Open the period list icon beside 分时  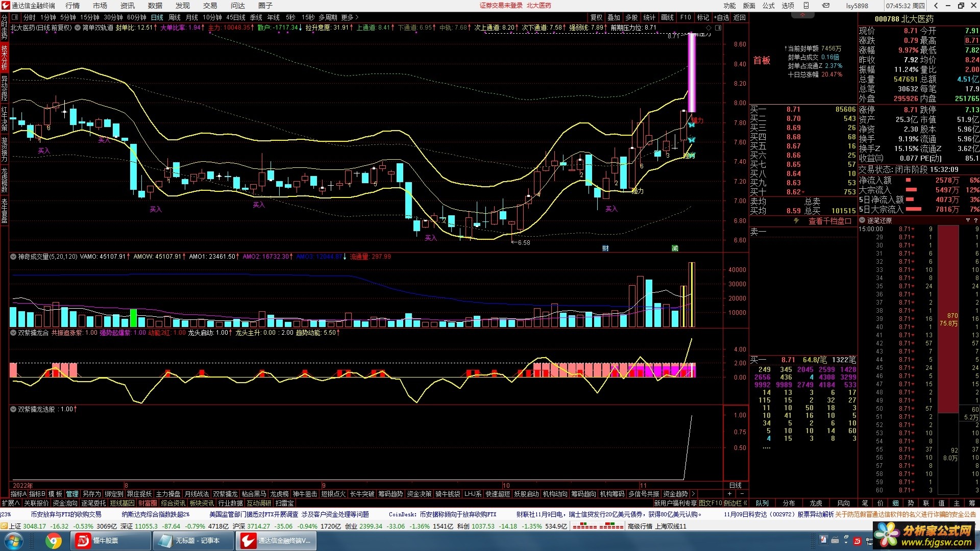(15, 17)
